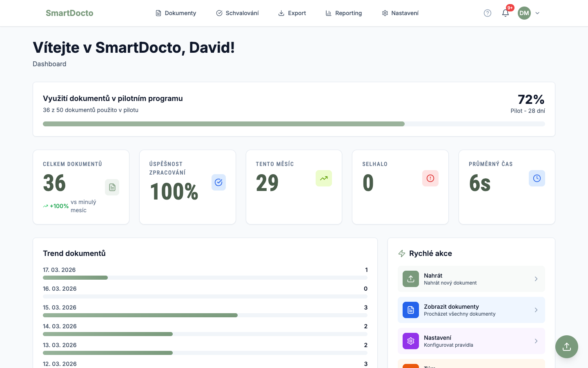Click the error icon on Selhalo card
Viewport: 588px width, 368px height.
click(430, 178)
